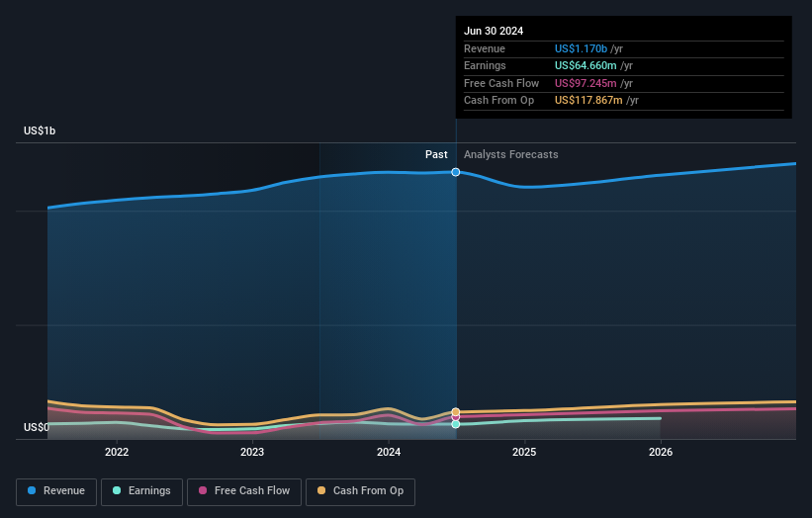Click the 2024 x-axis label
Screen dimensions: 812x518
click(x=389, y=452)
